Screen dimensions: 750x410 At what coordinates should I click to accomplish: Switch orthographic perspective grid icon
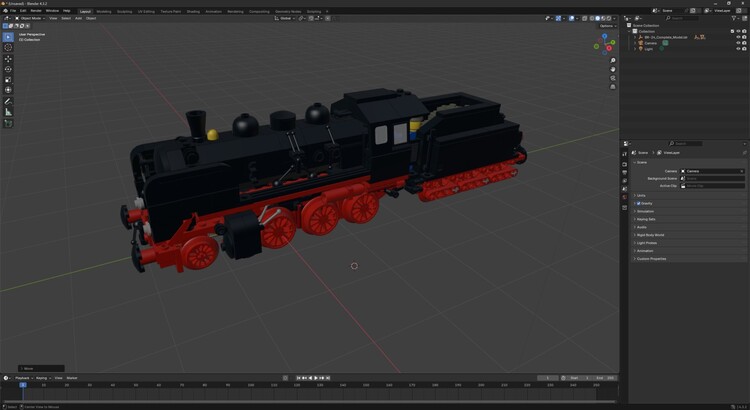pyautogui.click(x=613, y=87)
